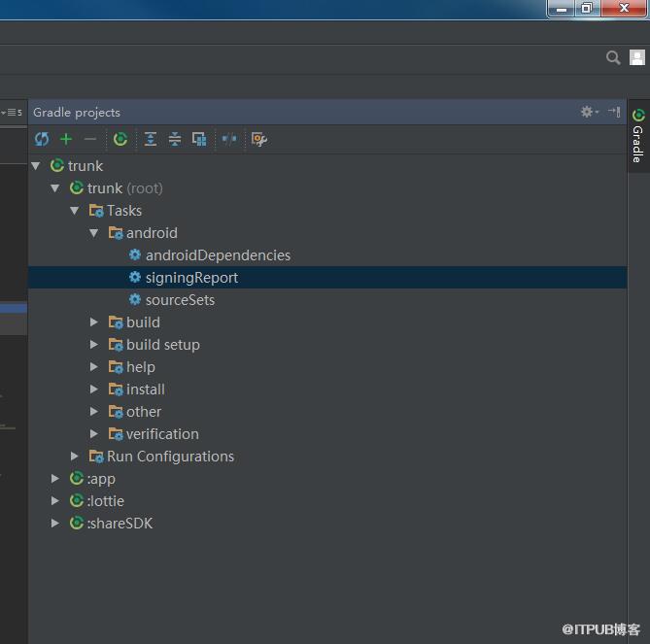Select the :shareSDK module row
The width and height of the screenshot is (650, 644).
(x=327, y=524)
